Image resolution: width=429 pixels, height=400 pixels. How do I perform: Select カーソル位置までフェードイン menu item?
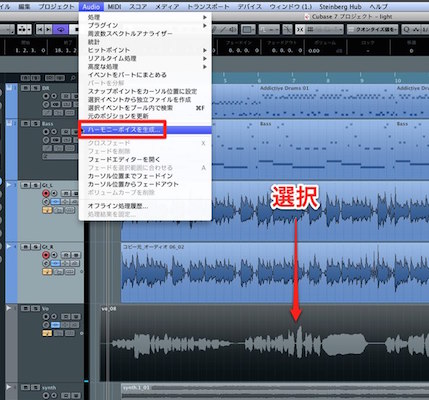click(145, 176)
